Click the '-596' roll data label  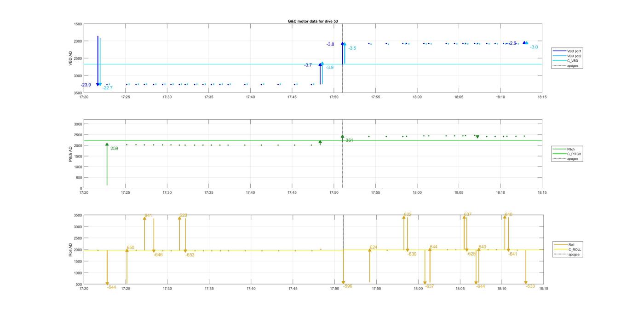348,286
